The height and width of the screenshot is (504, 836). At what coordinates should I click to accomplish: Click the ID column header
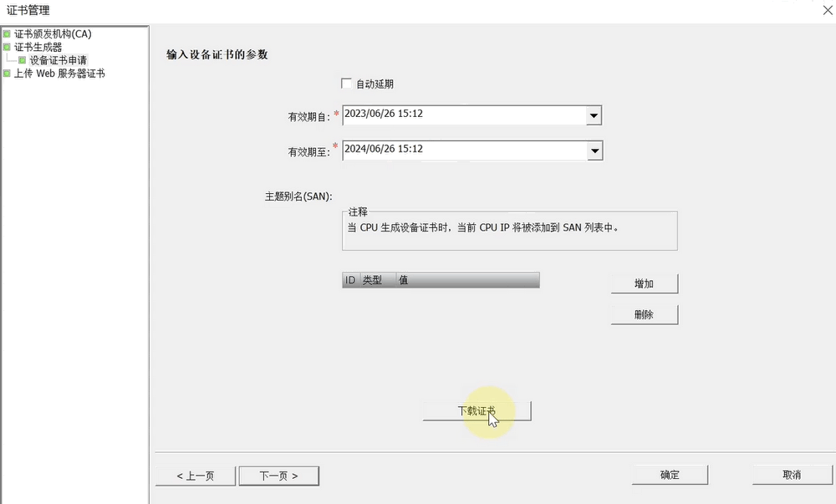click(350, 281)
